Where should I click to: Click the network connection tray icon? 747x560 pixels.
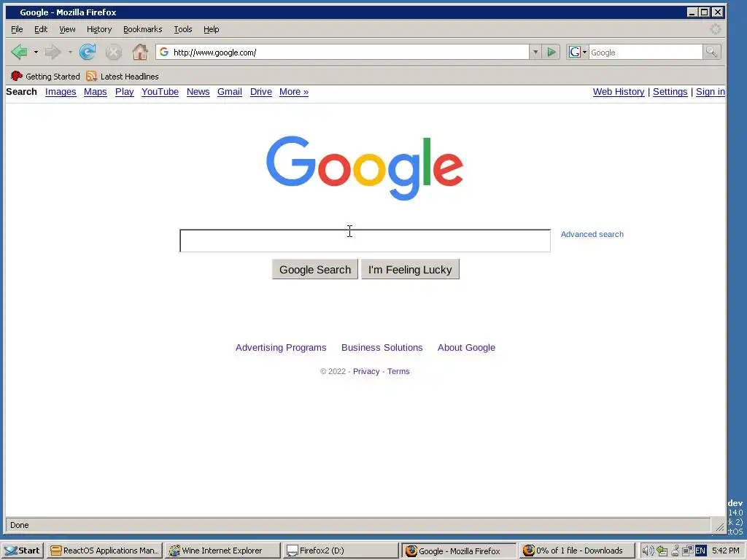[x=687, y=551]
